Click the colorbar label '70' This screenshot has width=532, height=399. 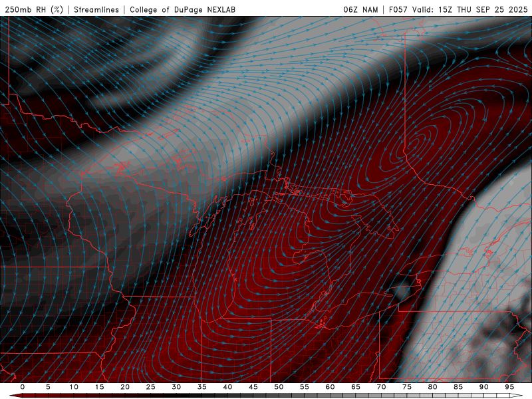click(381, 387)
